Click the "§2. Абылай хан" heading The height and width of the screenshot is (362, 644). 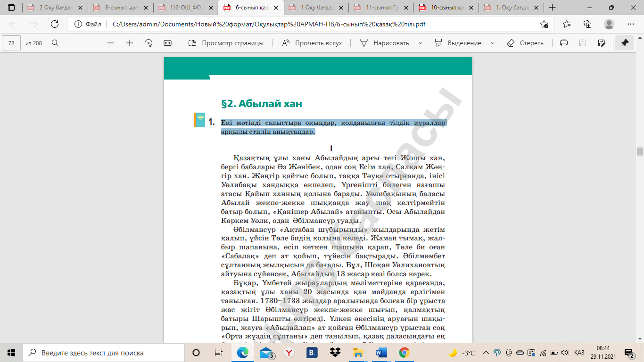coord(261,103)
